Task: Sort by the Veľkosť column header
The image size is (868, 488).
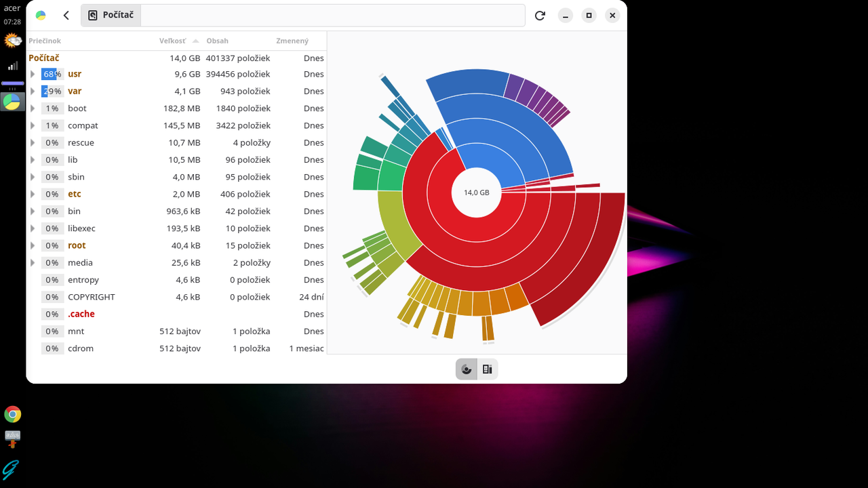Action: point(179,41)
